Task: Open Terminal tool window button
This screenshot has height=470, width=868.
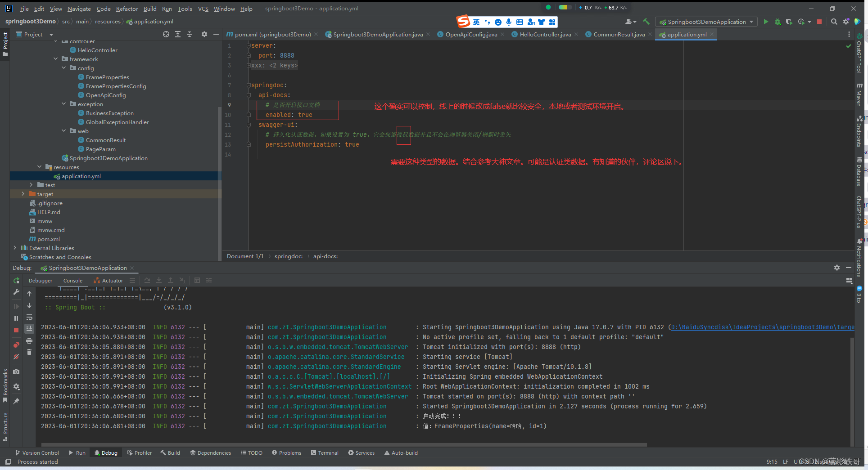Action: (325, 453)
